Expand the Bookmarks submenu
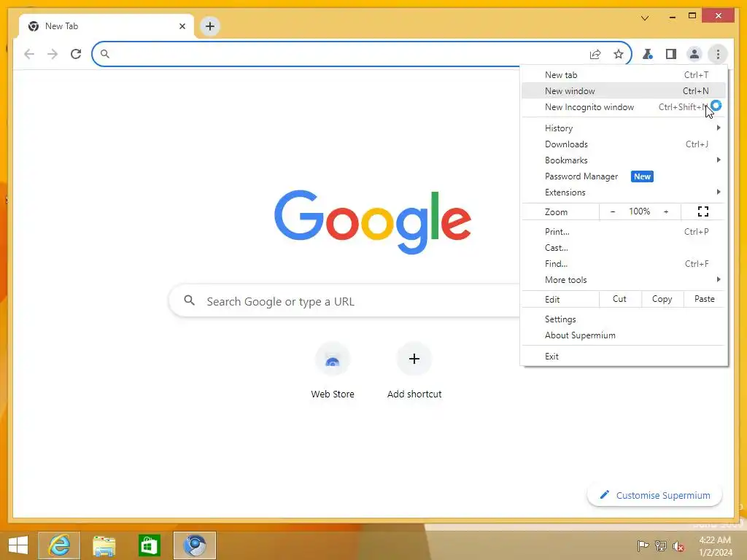747x560 pixels. click(x=624, y=160)
